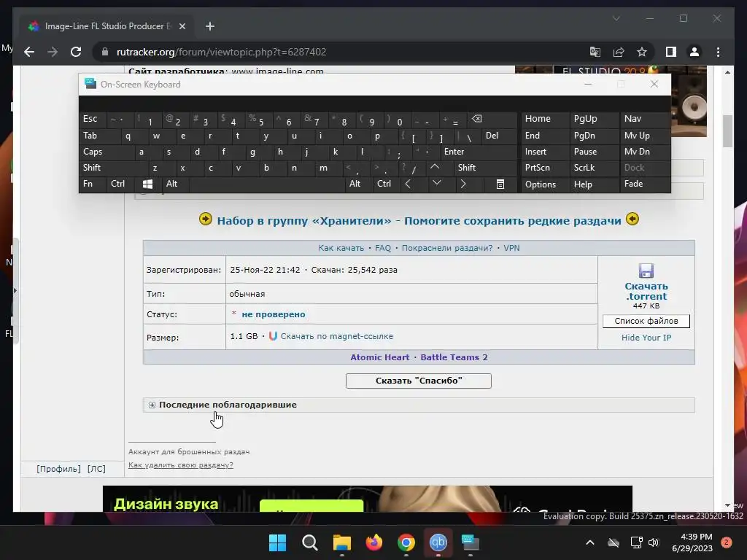Open Chrome three-dot menu
This screenshot has width=747, height=560.
[718, 52]
